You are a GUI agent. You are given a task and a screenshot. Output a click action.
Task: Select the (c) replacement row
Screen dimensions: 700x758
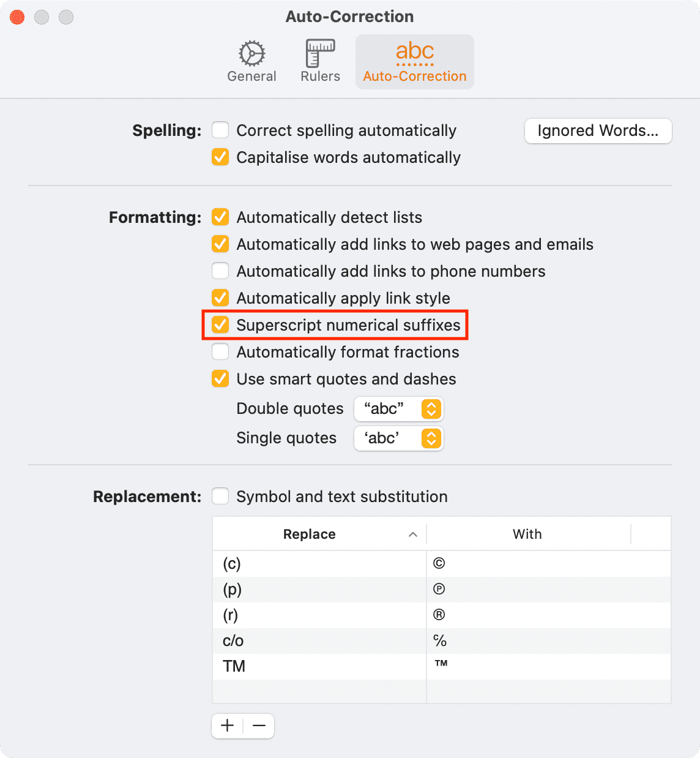[x=442, y=563]
